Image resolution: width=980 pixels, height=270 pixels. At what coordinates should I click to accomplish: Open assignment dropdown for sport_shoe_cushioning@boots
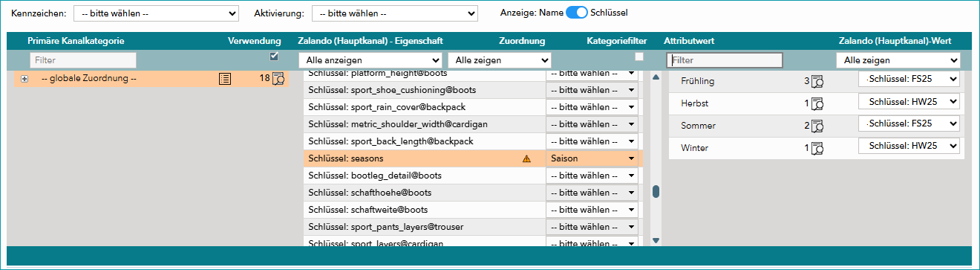click(x=592, y=90)
